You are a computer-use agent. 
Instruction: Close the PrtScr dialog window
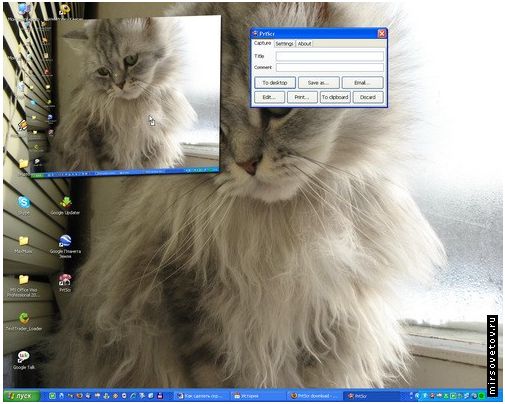point(382,33)
